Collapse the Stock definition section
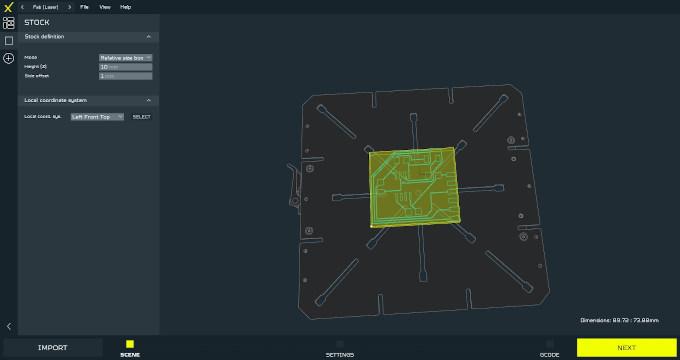 149,37
